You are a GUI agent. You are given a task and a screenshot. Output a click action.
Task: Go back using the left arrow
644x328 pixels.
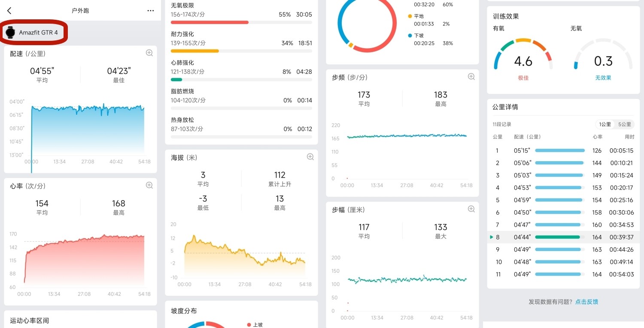pos(9,11)
